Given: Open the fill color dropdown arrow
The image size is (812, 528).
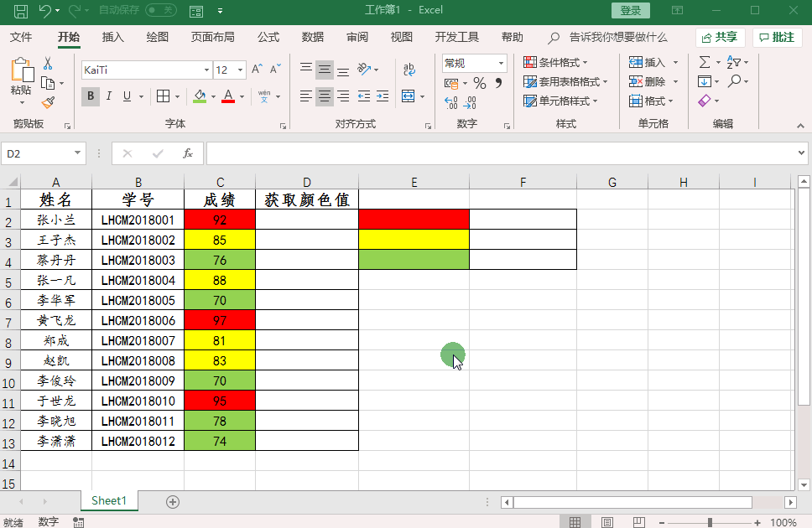Looking at the screenshot, I should pos(213,97).
